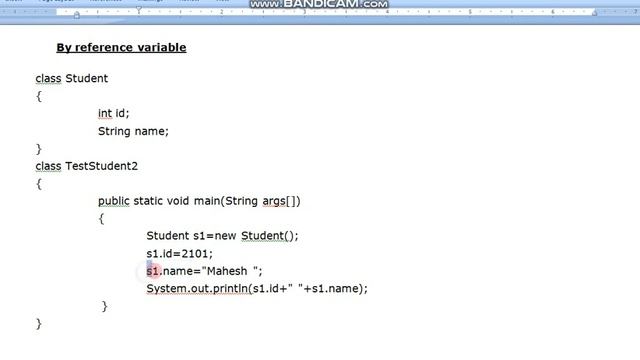Click the closing brace ending the Student class
This screenshot has height=360, width=640.
coord(39,149)
